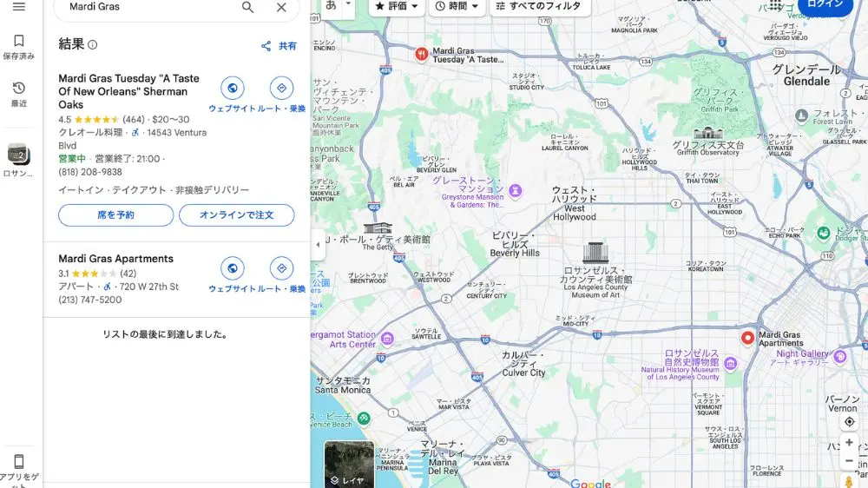Viewport: 868px width, 488px height.
Task: Open the hours 時間 filter dropdown
Action: click(x=457, y=6)
